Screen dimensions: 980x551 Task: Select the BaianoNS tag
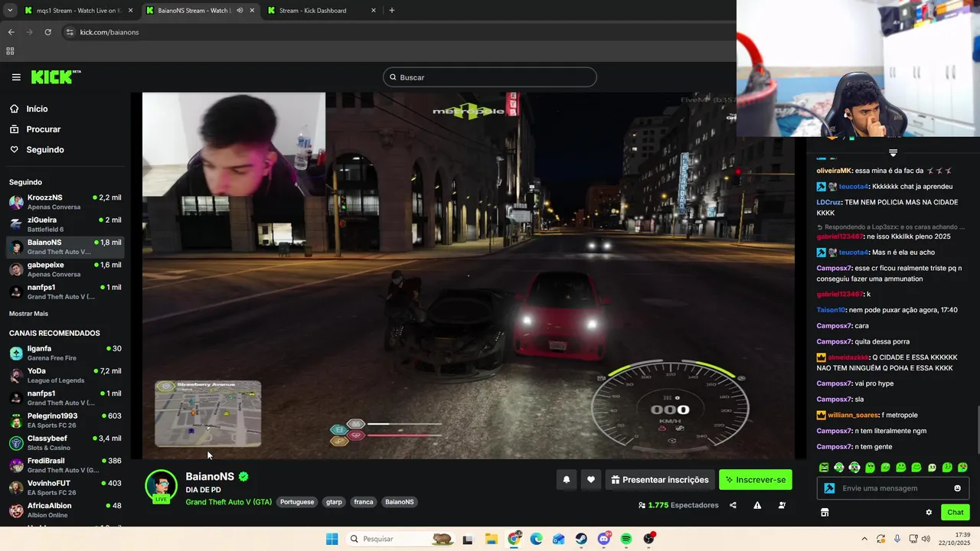pyautogui.click(x=400, y=502)
